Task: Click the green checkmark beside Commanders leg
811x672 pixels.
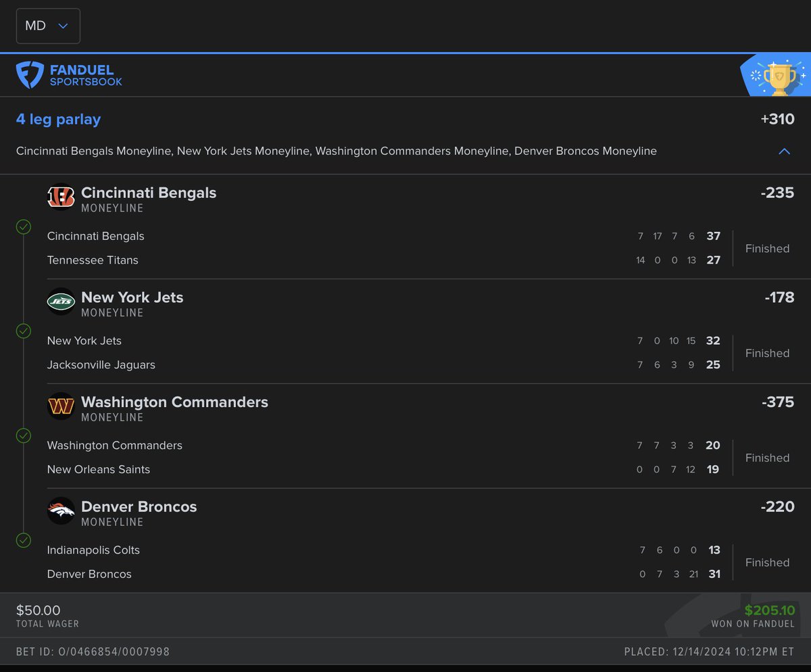Action: coord(24,435)
